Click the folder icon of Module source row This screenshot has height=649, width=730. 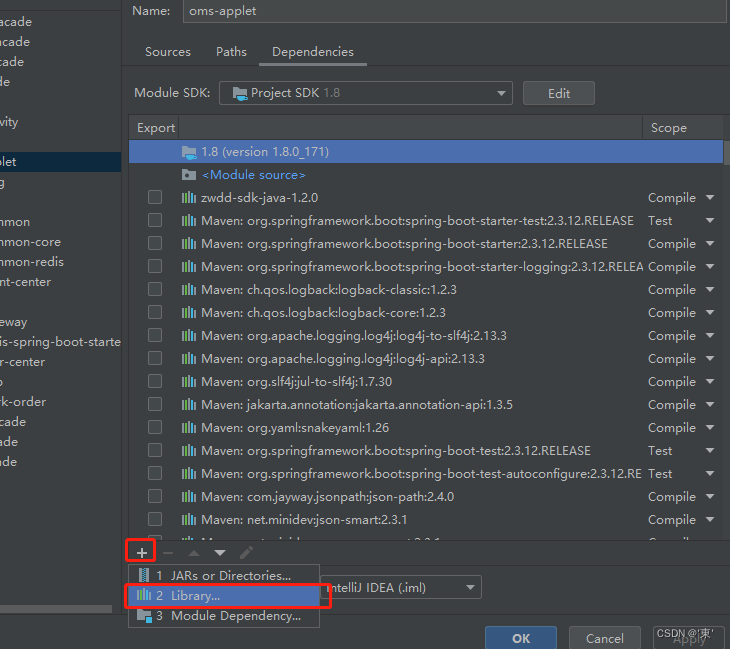pyautogui.click(x=189, y=175)
